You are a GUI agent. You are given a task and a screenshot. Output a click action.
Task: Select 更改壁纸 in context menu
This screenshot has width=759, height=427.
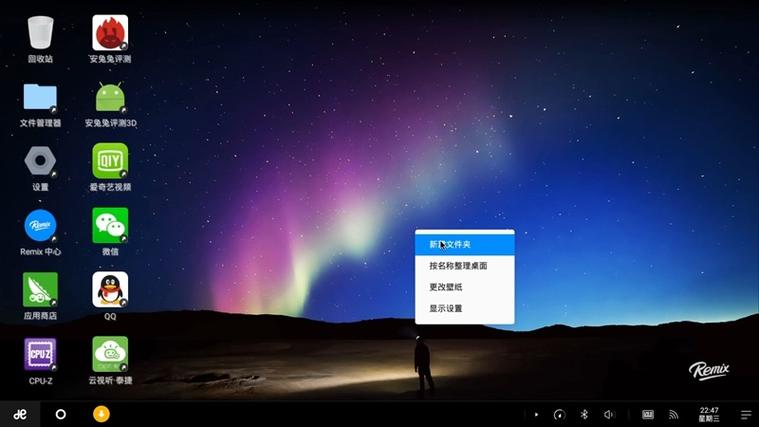pyautogui.click(x=465, y=287)
